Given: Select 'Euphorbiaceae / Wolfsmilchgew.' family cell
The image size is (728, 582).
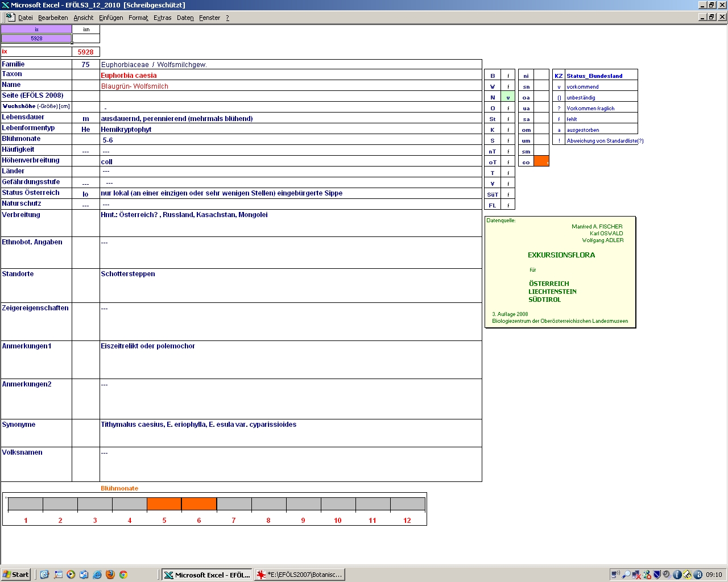Looking at the screenshot, I should click(291, 64).
